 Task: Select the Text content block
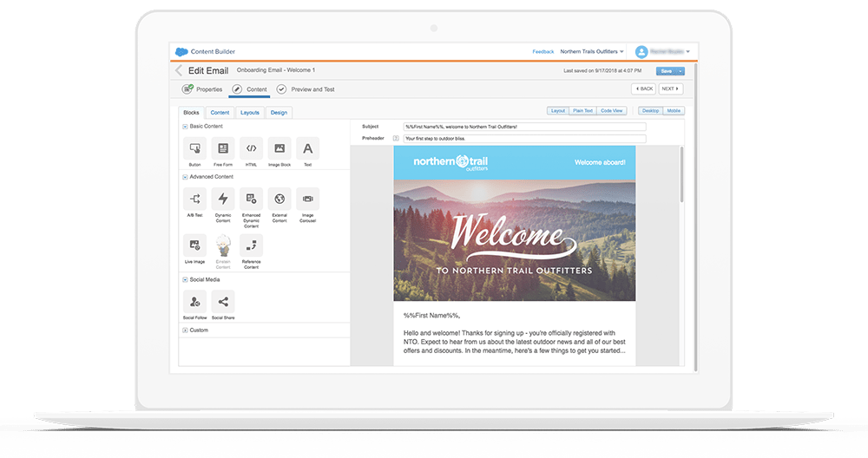(x=308, y=148)
